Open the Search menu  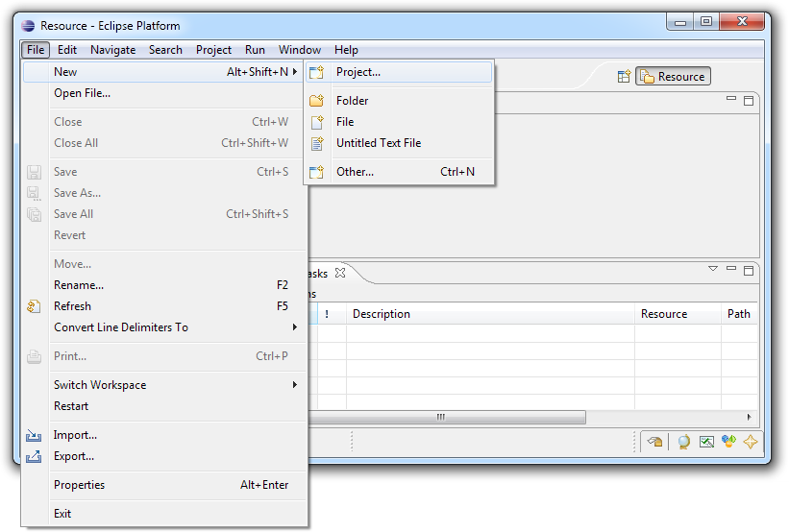165,50
